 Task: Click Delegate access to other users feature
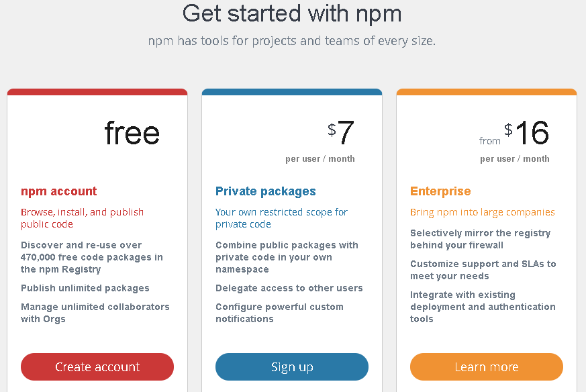(289, 288)
